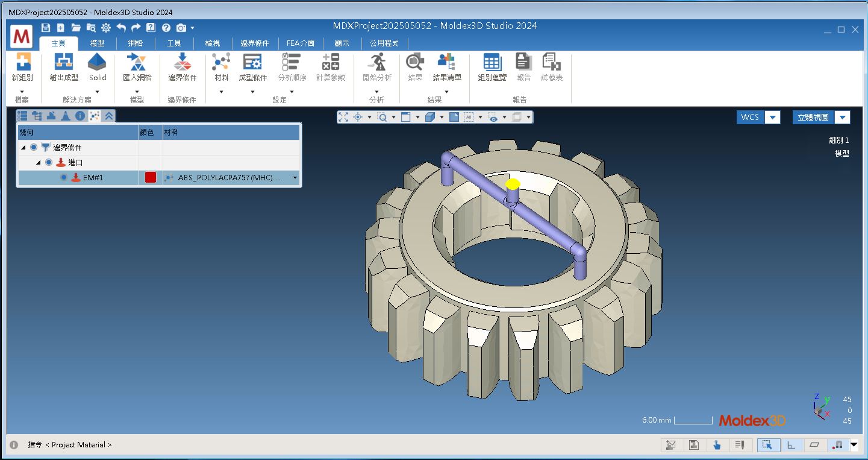
Task: Collapse the 邊界條件 tree node
Action: (23, 147)
